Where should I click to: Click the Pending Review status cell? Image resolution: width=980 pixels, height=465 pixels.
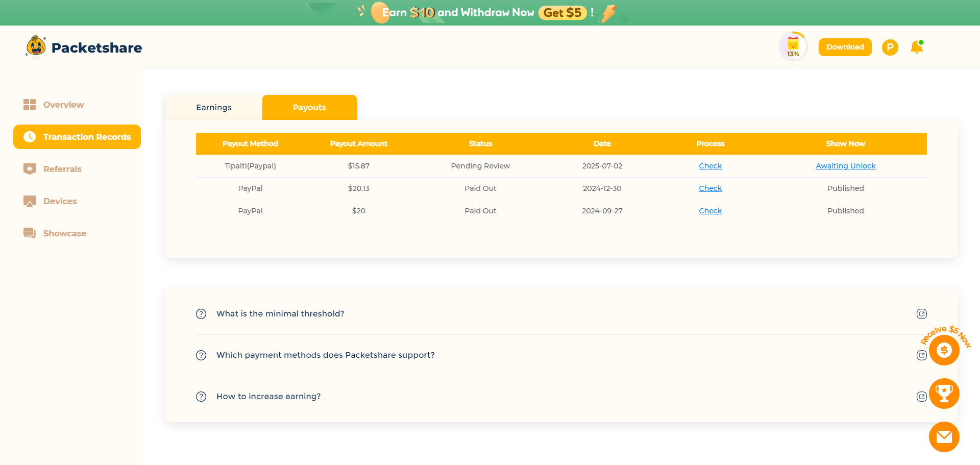click(x=480, y=166)
